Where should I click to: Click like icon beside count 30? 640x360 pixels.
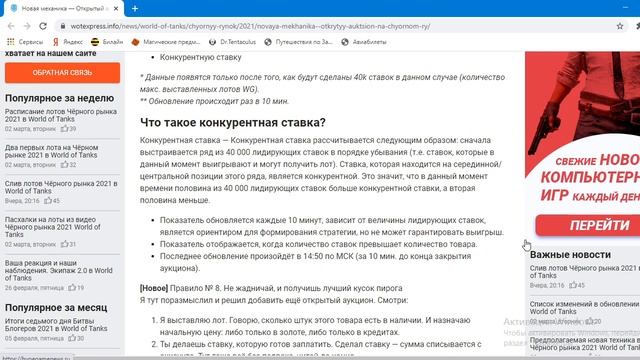pyautogui.click(x=72, y=338)
